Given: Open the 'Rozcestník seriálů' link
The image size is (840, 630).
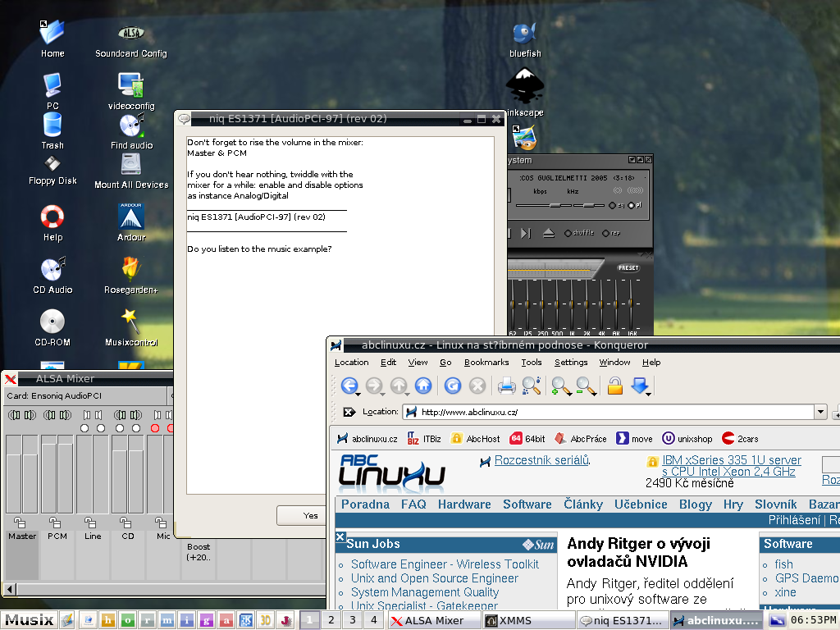Looking at the screenshot, I should [541, 460].
